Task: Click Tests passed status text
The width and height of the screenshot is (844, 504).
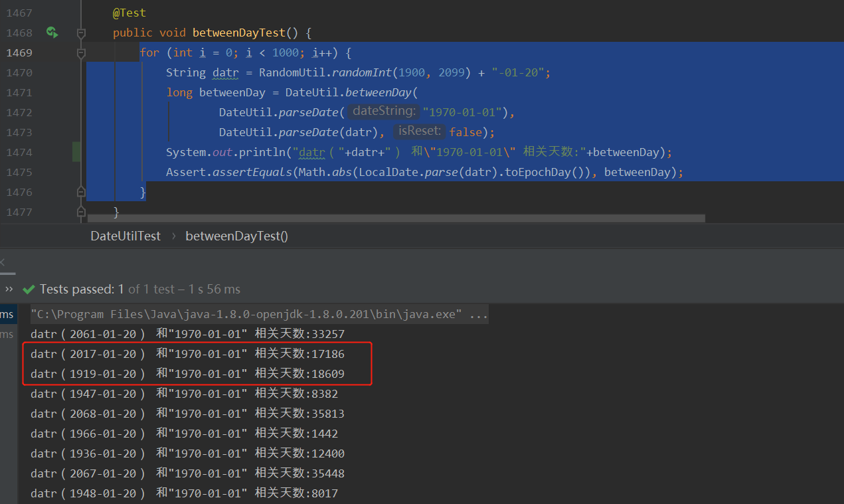Action: coord(140,290)
